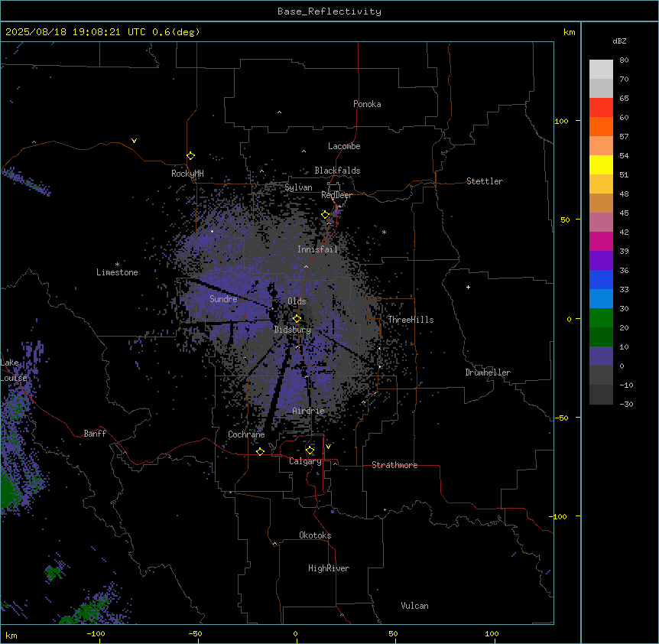Click the HighRiver city label

click(x=329, y=568)
